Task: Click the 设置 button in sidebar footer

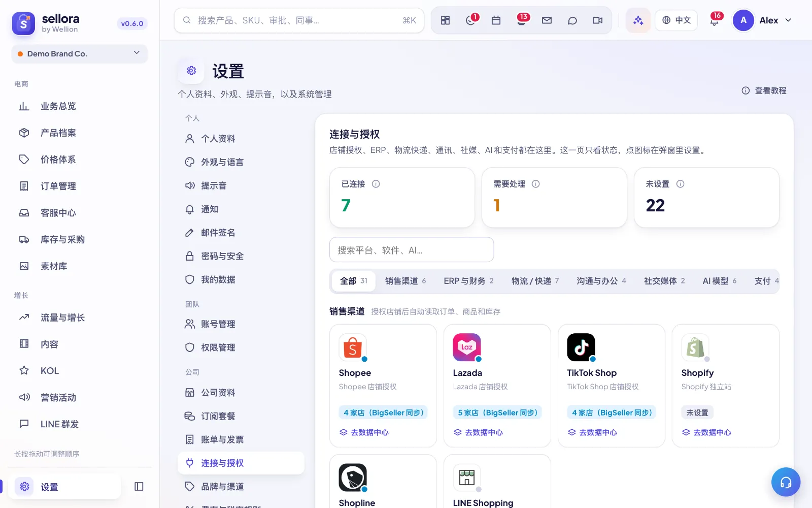Action: click(x=65, y=487)
